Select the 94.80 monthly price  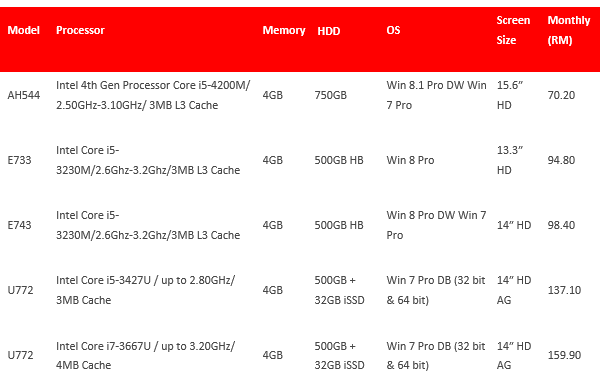pos(561,160)
